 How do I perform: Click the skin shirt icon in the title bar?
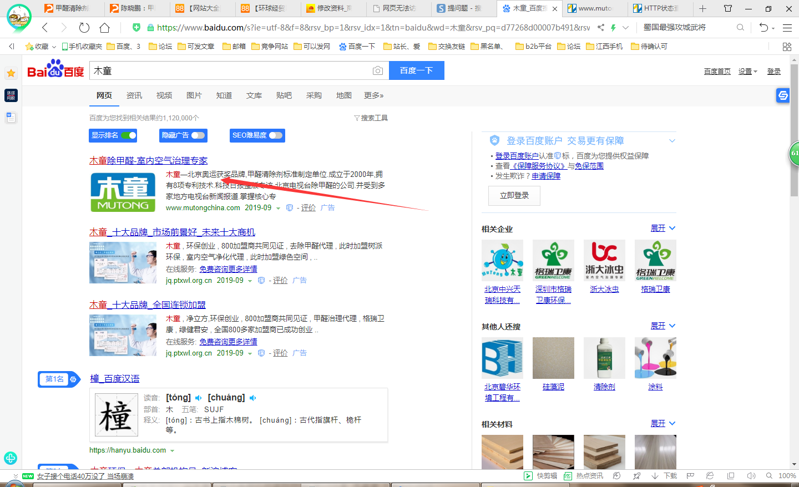pyautogui.click(x=728, y=9)
